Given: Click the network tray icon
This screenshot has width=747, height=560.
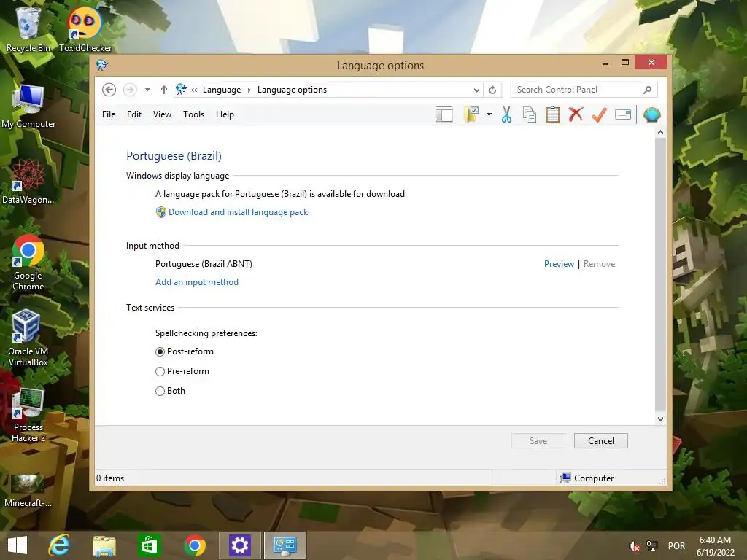Looking at the screenshot, I should 651,546.
